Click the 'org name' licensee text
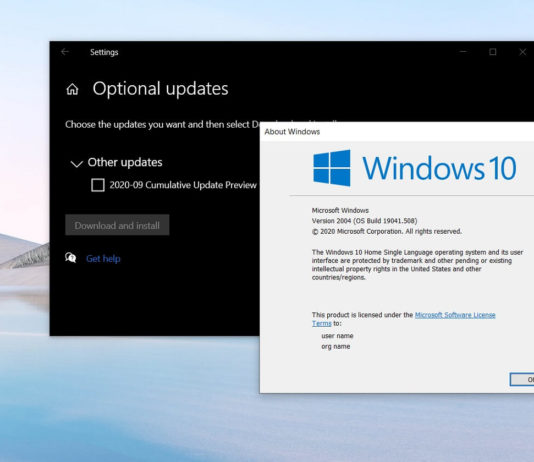The width and height of the screenshot is (534, 462). 336,347
